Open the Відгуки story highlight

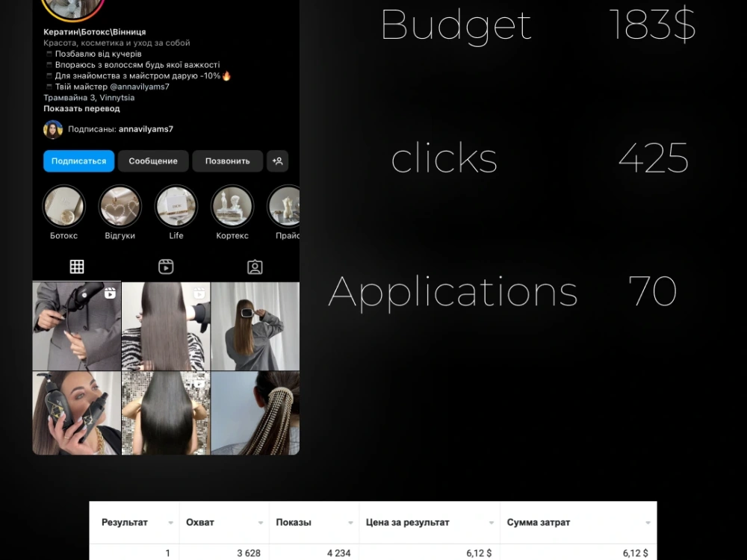[x=120, y=206]
